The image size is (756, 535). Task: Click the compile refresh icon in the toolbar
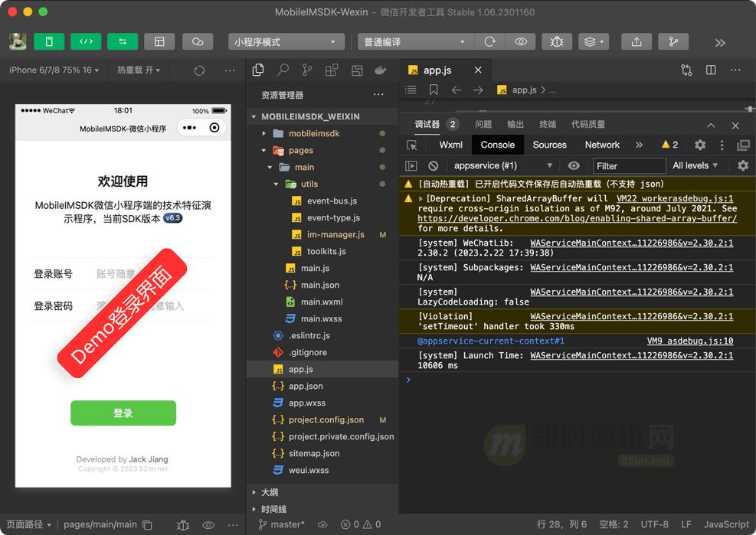489,41
